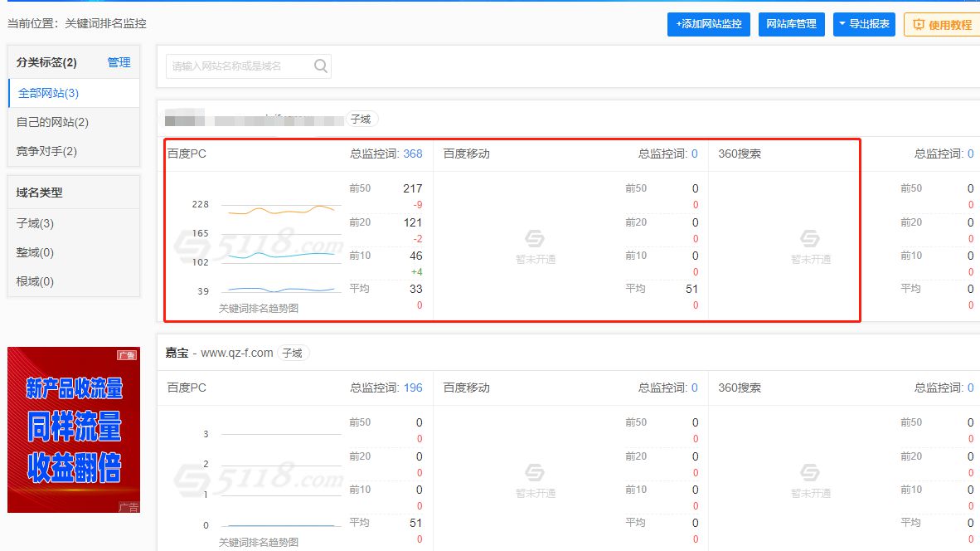Click the 子域 tag on the blurred first site
The image size is (980, 551).
361,119
